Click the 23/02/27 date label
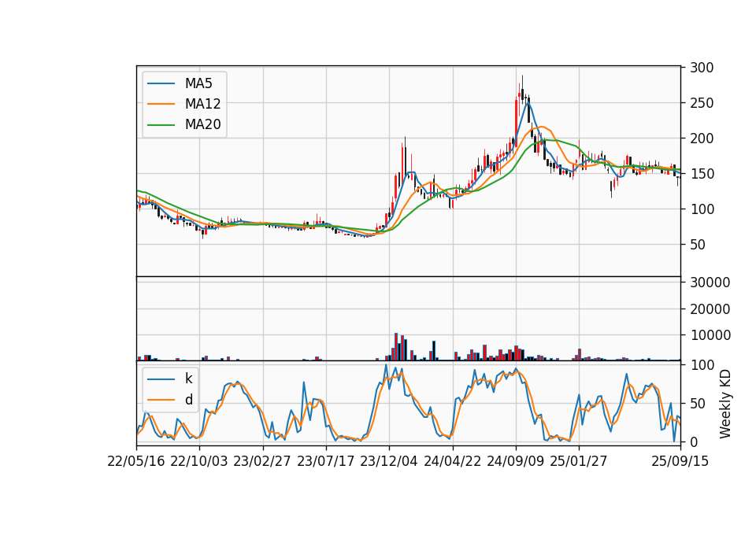 (x=262, y=461)
